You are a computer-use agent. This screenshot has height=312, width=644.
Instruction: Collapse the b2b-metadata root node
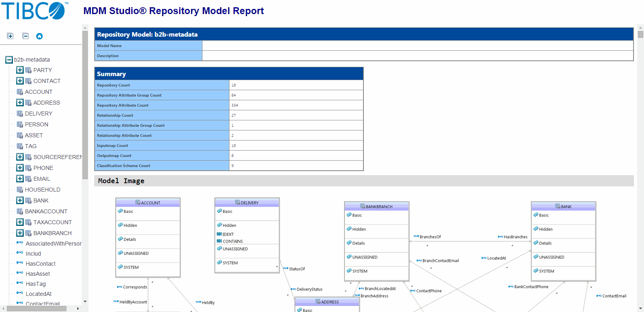(x=9, y=60)
